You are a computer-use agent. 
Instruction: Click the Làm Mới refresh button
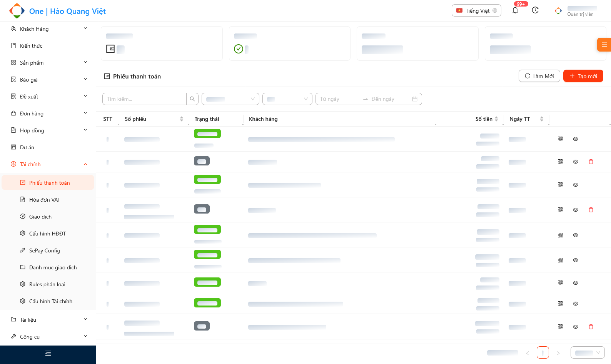coord(539,76)
